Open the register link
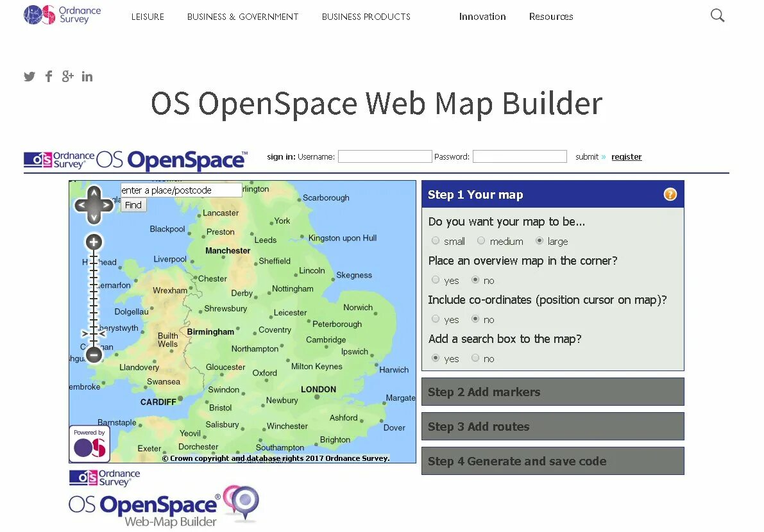 tap(627, 157)
